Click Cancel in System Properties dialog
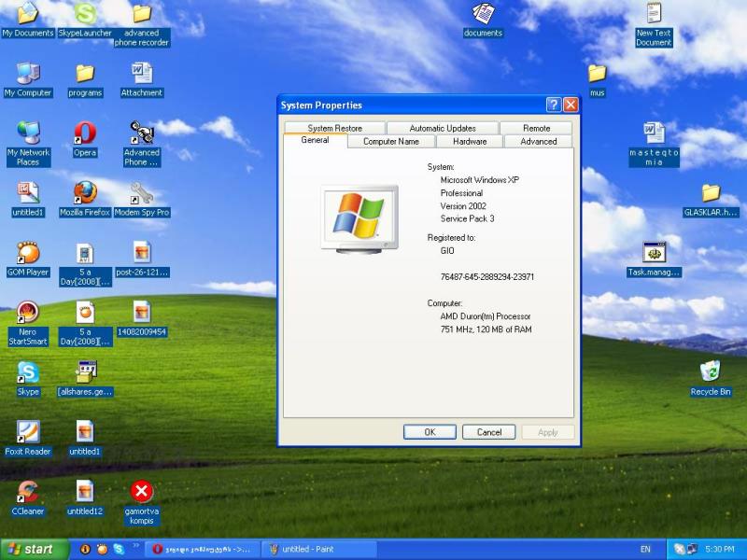This screenshot has width=747, height=560. click(x=489, y=432)
